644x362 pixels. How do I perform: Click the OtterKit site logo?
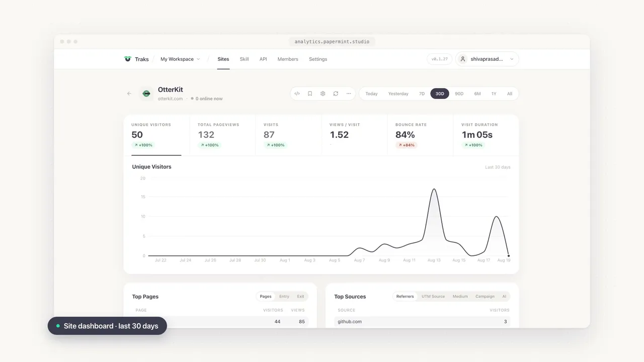(x=146, y=94)
